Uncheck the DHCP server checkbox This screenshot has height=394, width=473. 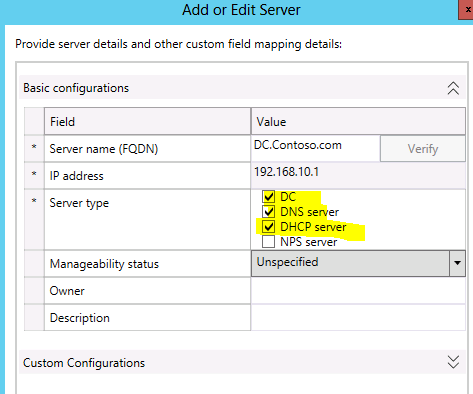tap(268, 227)
